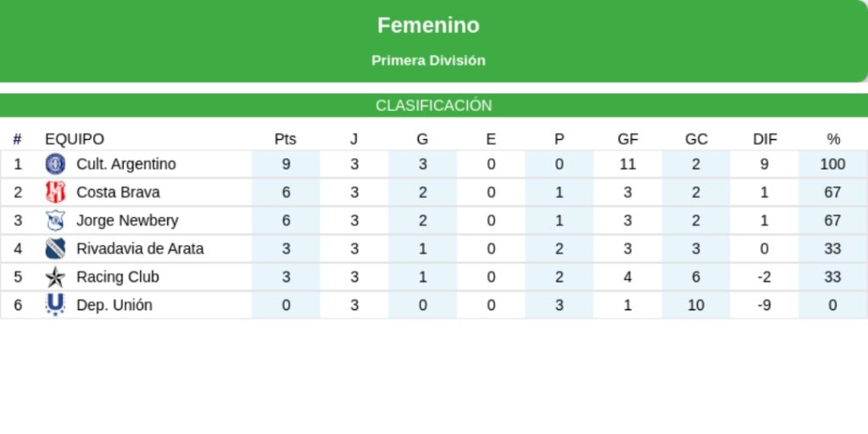The width and height of the screenshot is (868, 434).
Task: Select the Jorge Newbery team name
Action: tap(127, 220)
